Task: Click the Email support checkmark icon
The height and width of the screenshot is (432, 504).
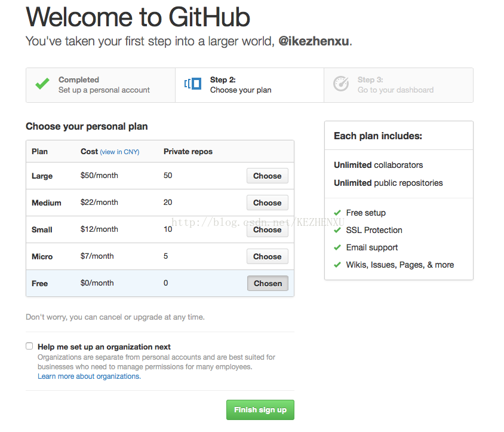Action: click(337, 247)
